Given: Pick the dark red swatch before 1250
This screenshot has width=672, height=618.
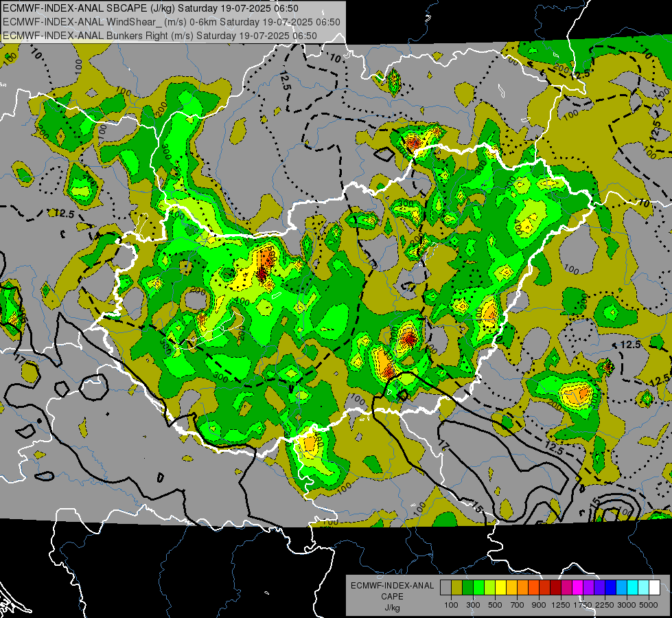Looking at the screenshot, I should 555,588.
